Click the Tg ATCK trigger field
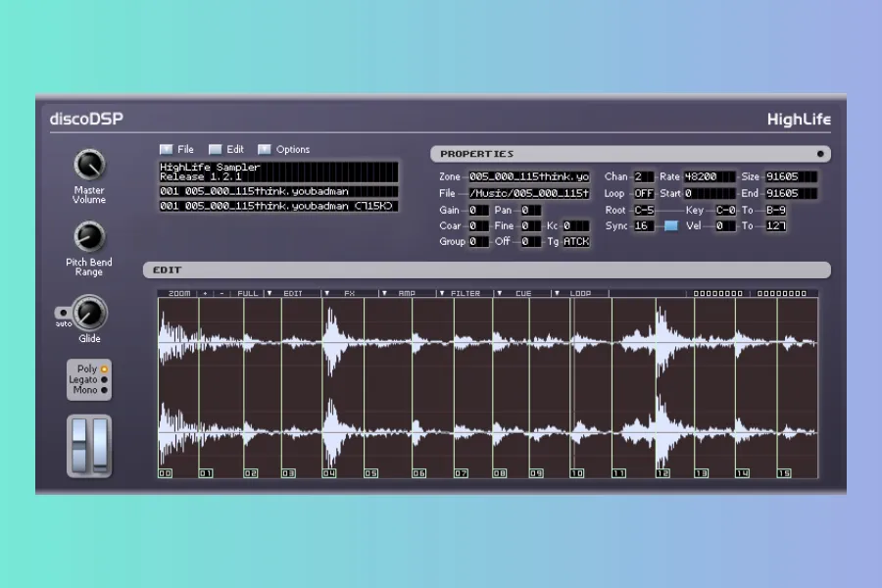The image size is (882, 588). (x=576, y=241)
